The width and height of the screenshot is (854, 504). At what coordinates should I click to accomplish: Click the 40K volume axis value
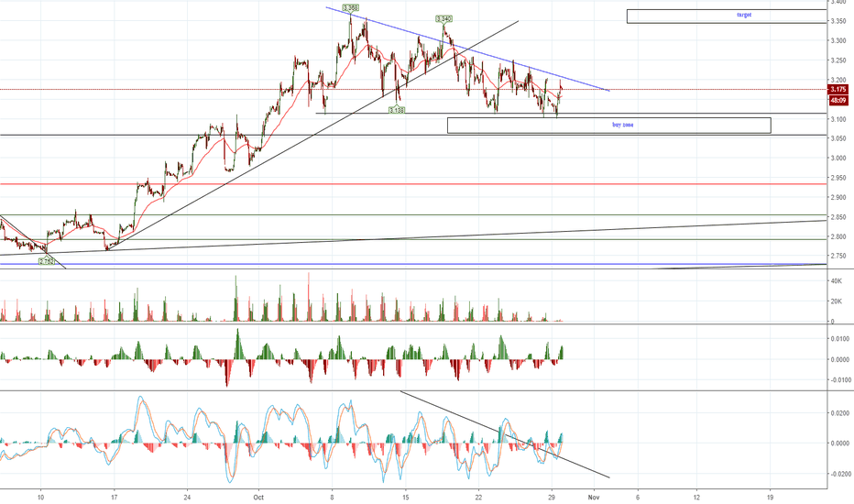tap(836, 281)
